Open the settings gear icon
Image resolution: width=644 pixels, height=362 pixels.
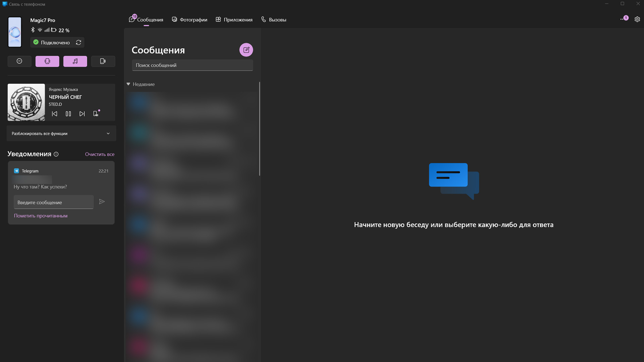tap(637, 19)
